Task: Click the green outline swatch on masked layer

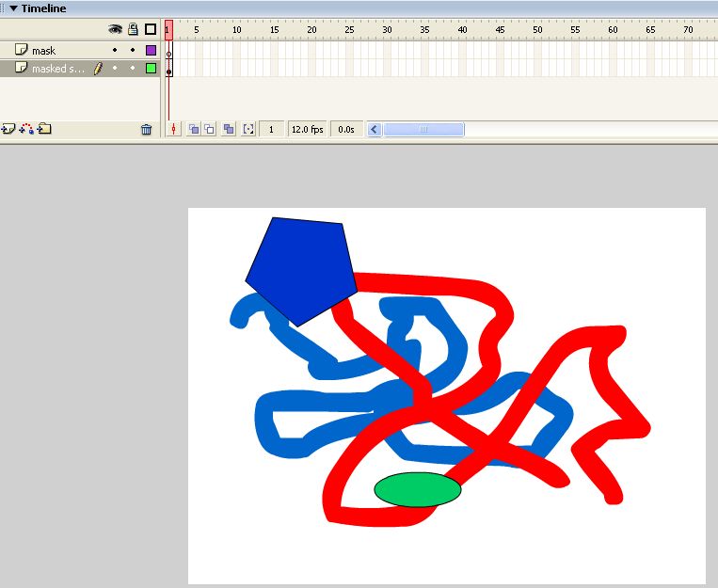Action: pyautogui.click(x=151, y=69)
